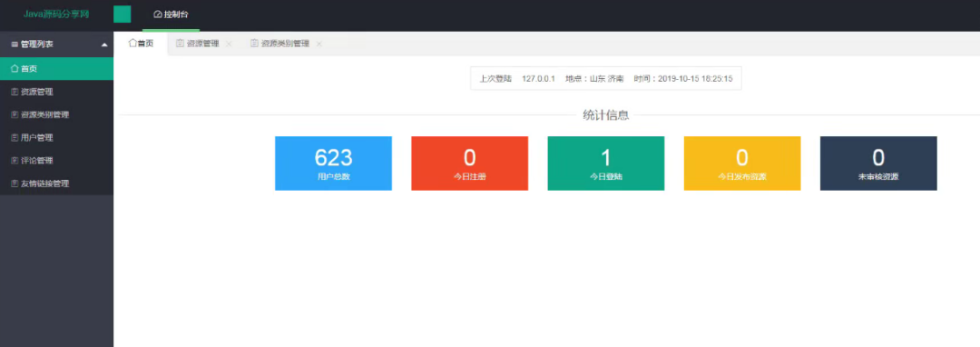Switch to the 首页 tab
980x347 pixels.
tap(142, 44)
